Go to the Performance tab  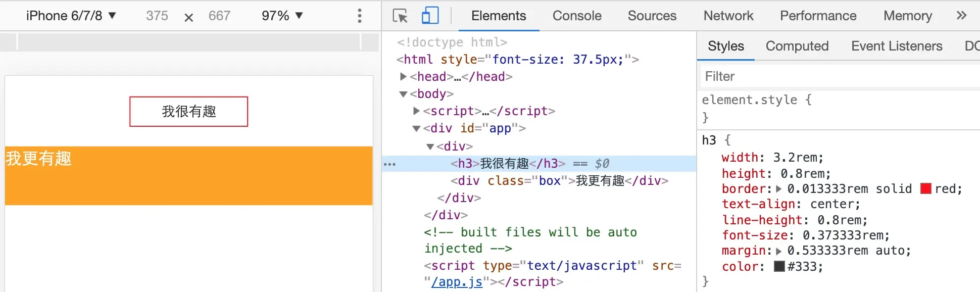click(818, 16)
